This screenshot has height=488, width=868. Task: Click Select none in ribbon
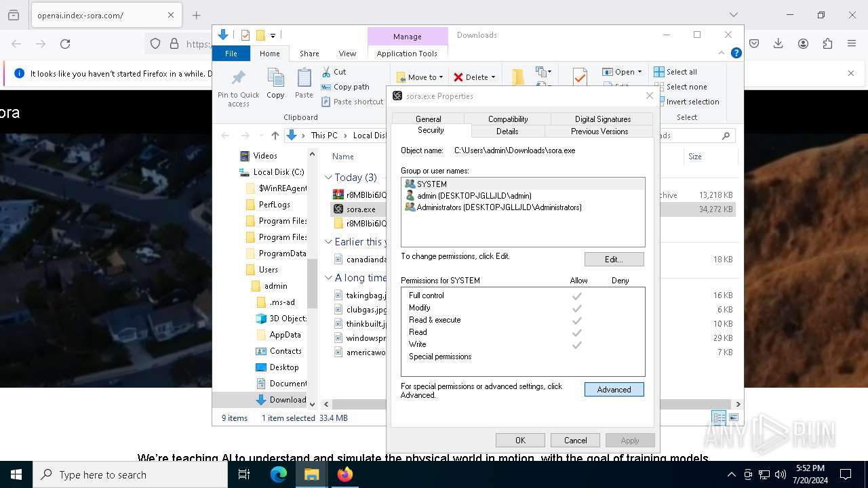680,87
